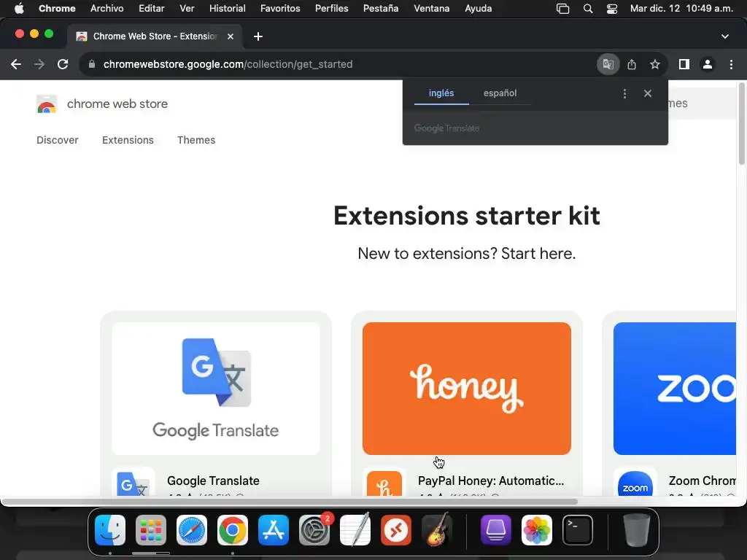Click the small Google Translate extension icon
Image resolution: width=747 pixels, height=560 pixels.
[133, 483]
